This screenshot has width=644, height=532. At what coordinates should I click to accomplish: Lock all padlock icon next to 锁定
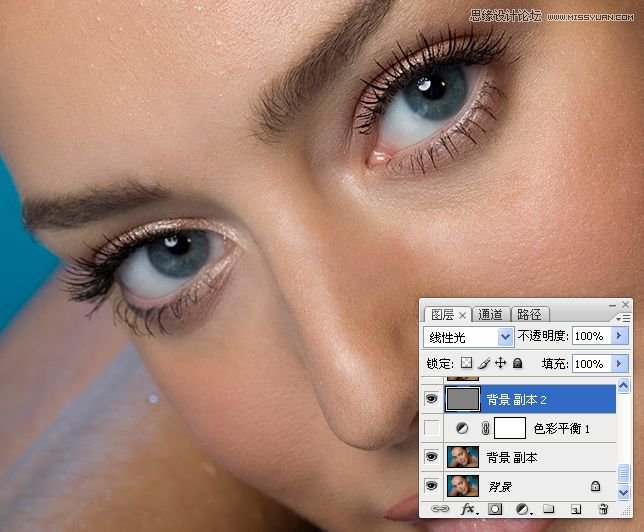click(x=518, y=363)
